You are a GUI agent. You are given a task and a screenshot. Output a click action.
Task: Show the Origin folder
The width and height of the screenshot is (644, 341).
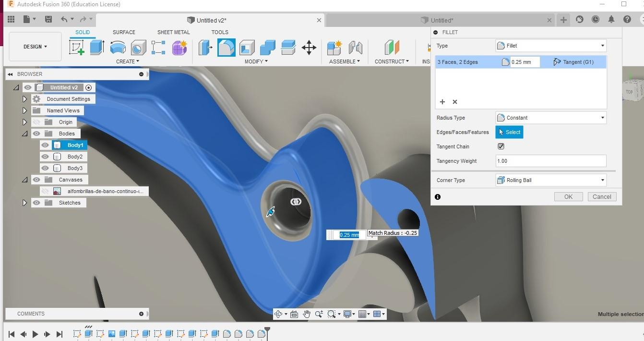(36, 122)
